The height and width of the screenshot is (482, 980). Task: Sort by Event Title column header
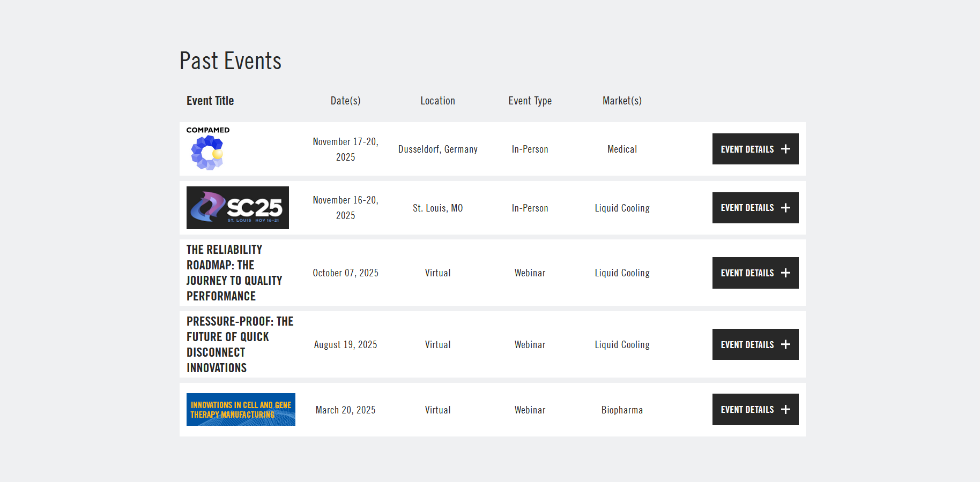(x=210, y=101)
